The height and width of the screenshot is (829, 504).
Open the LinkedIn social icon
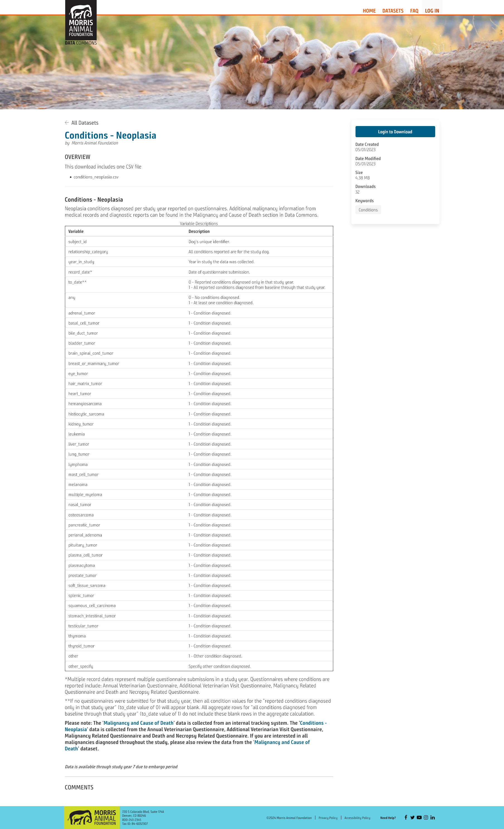point(433,817)
